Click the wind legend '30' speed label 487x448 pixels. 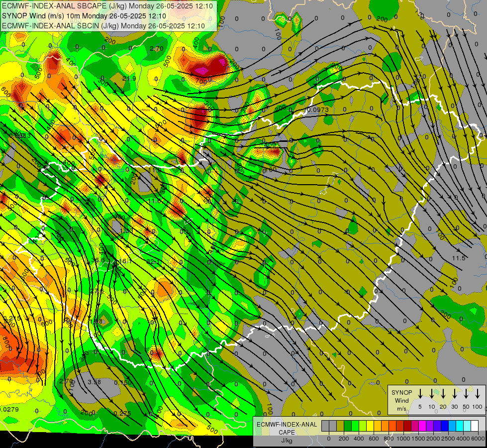coord(454,407)
